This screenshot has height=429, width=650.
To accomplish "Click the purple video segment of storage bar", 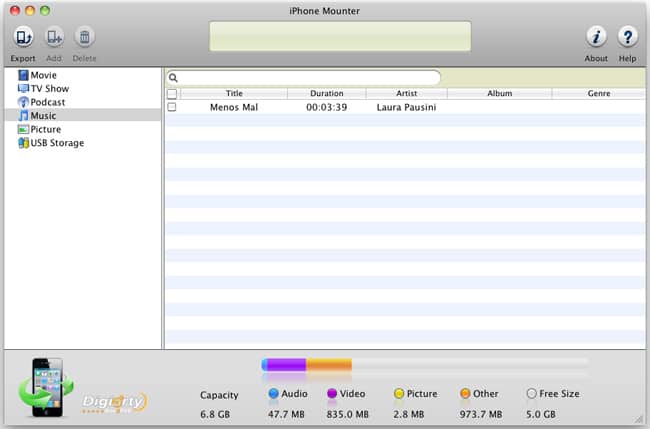I will click(286, 365).
